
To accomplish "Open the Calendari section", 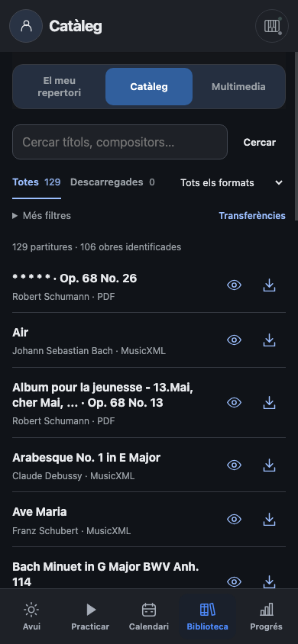I will pyautogui.click(x=149, y=616).
